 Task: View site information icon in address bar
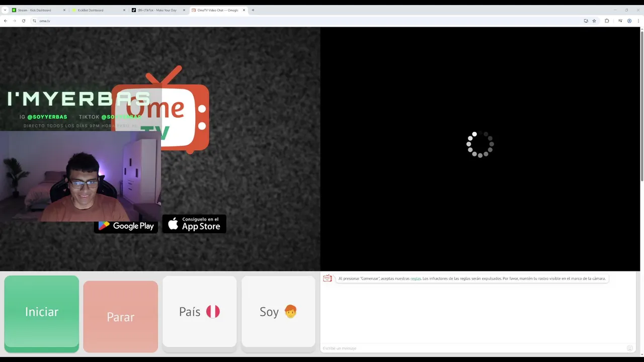click(x=34, y=21)
